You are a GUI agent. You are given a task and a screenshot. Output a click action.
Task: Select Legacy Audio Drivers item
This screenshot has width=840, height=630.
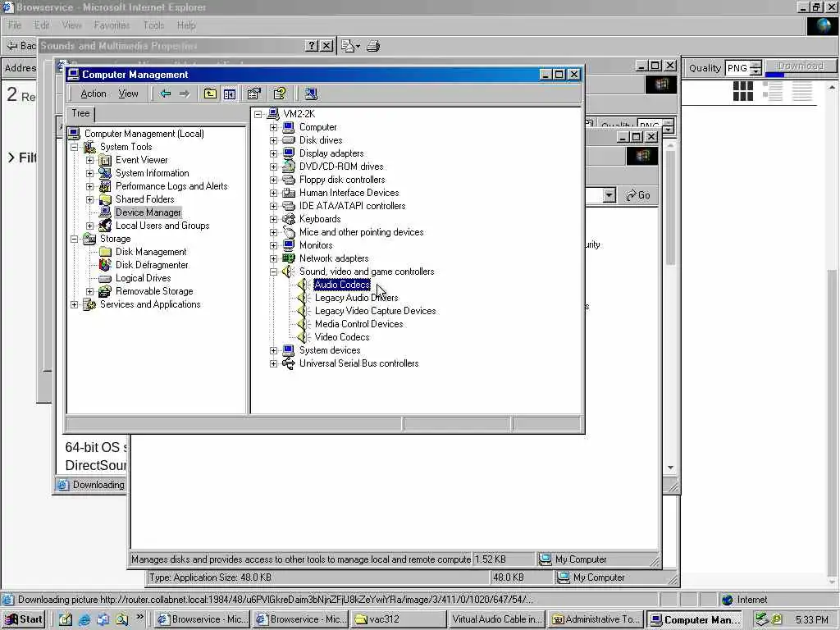356,298
